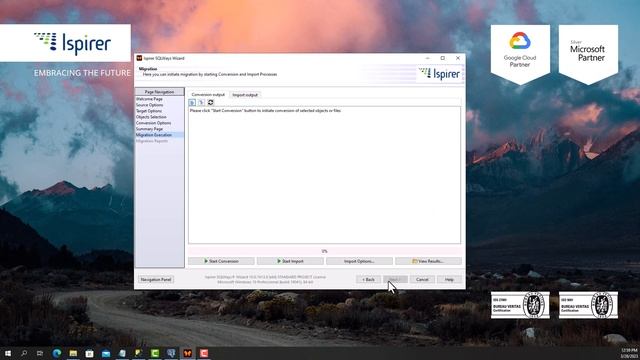Click the Back button
640x360 pixels.
[369, 280]
